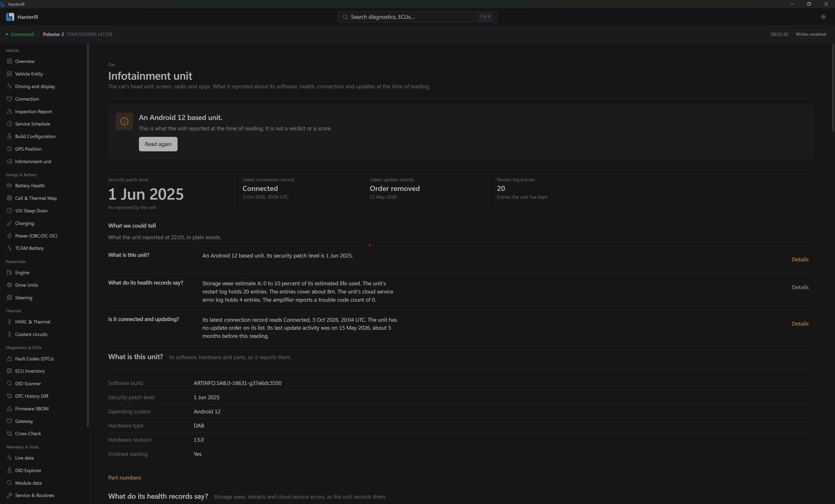Open Details for connected and updating row
835x504 pixels.
click(800, 324)
